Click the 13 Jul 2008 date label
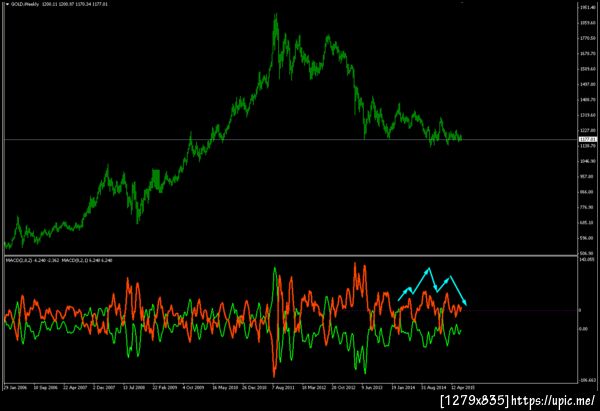This screenshot has width=600, height=411. 134,388
